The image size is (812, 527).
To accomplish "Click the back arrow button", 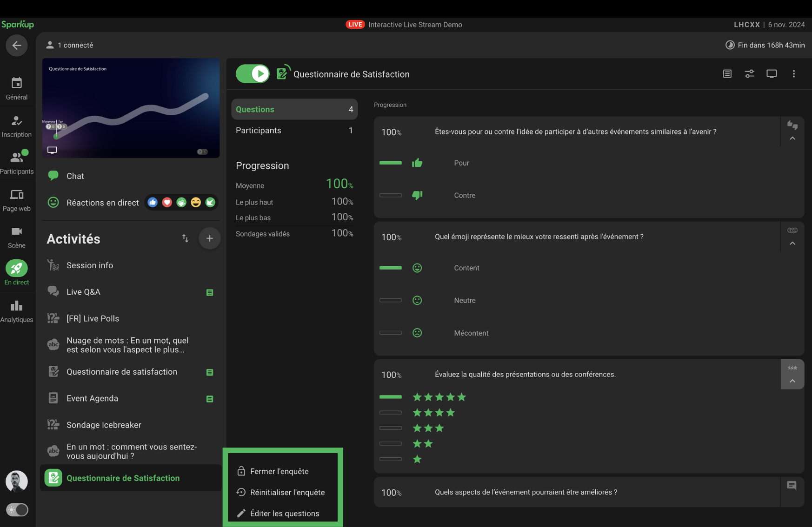I will coord(17,46).
